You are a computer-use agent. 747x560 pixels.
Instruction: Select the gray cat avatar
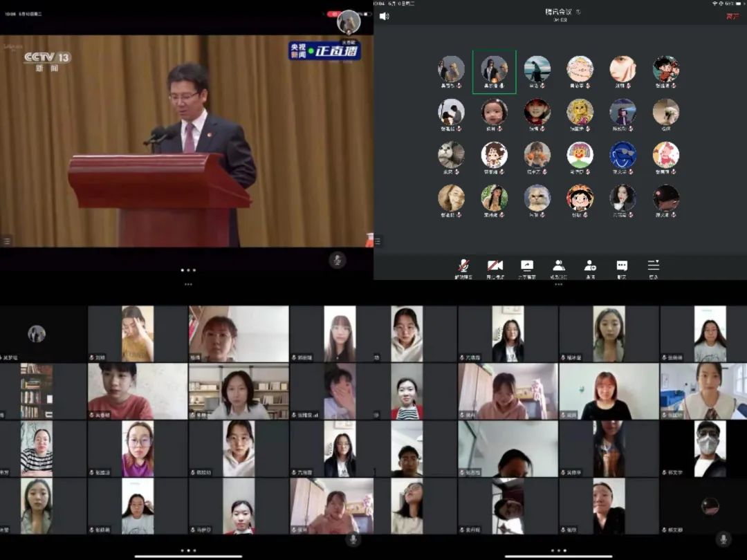(x=451, y=155)
